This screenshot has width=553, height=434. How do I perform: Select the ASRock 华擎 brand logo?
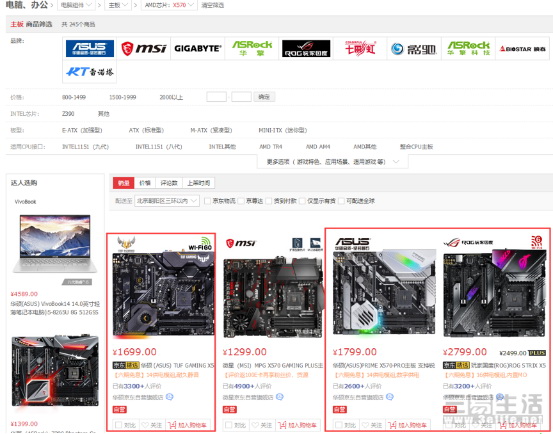pyautogui.click(x=252, y=48)
